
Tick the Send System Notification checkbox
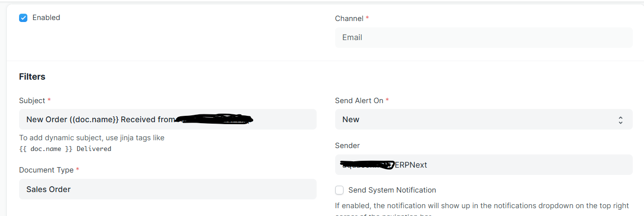[339, 190]
